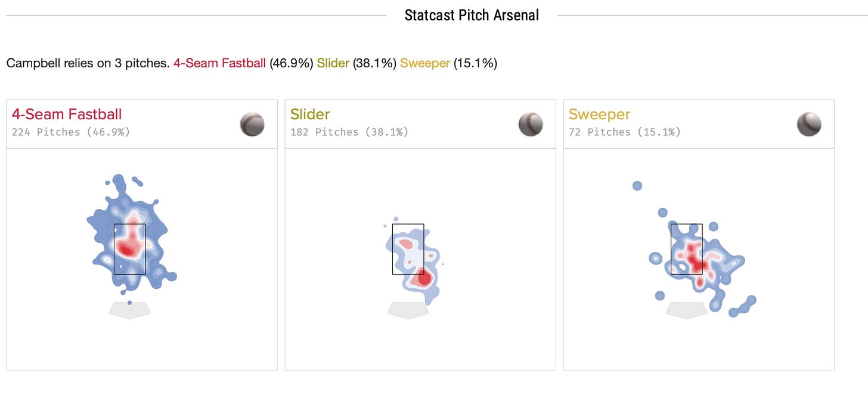Click the gold Sweeper link in the summary sentence
Viewport: 868px width, 395px height.
coord(424,63)
